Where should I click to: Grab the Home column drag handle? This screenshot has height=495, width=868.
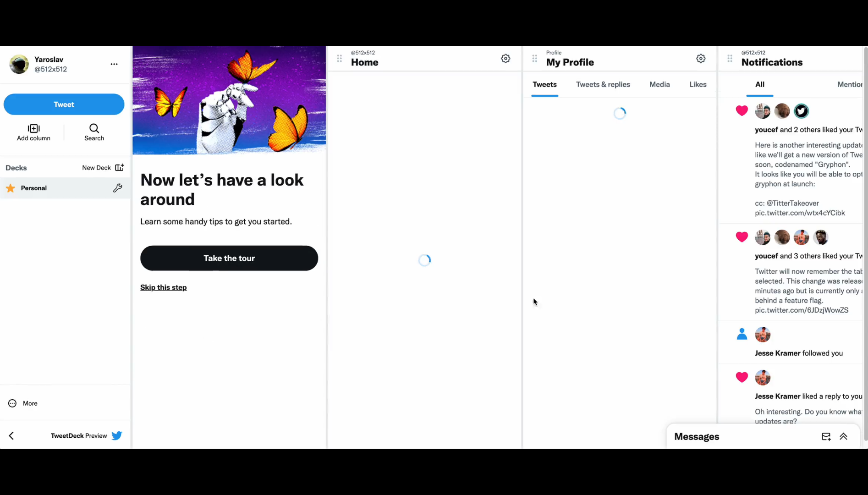(340, 59)
